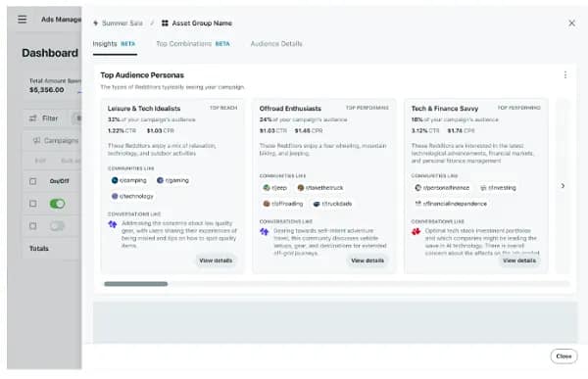Turn on the grey campaign toggle

(x=57, y=226)
